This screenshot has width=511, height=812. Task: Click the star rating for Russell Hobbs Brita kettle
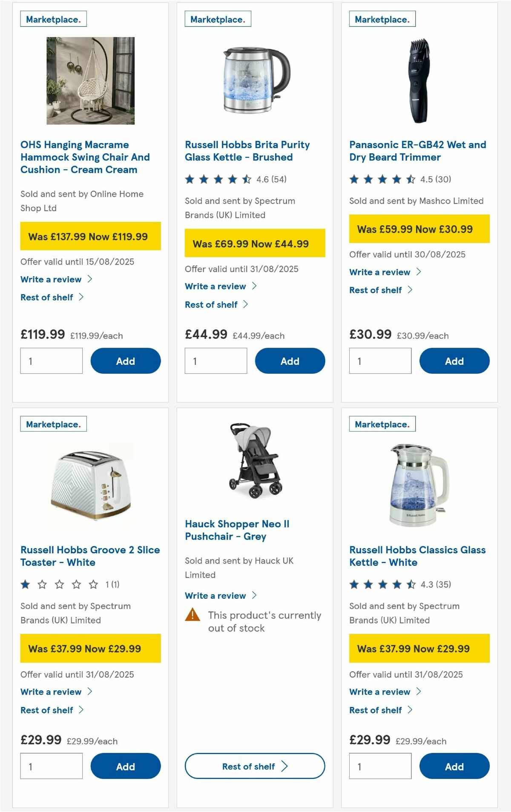pos(218,179)
